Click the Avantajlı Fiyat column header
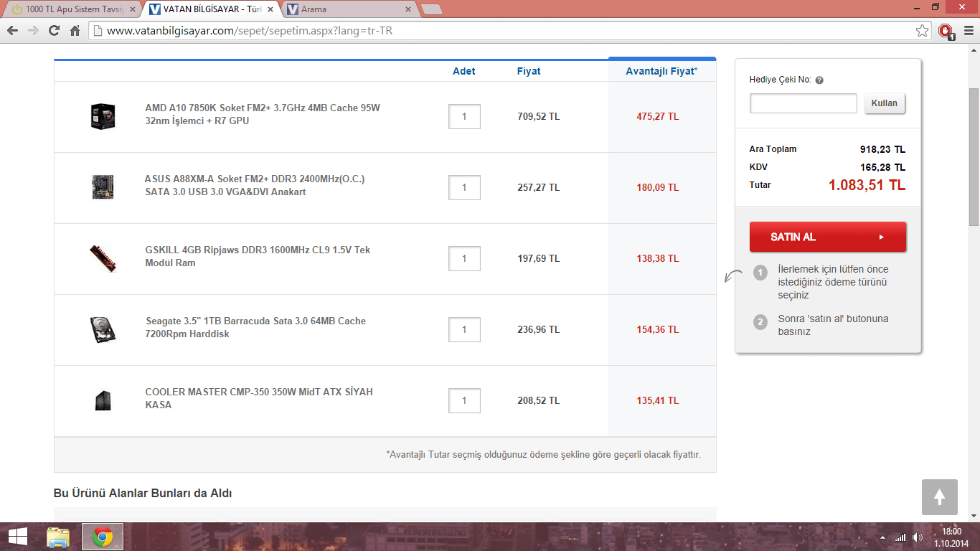 coord(661,71)
